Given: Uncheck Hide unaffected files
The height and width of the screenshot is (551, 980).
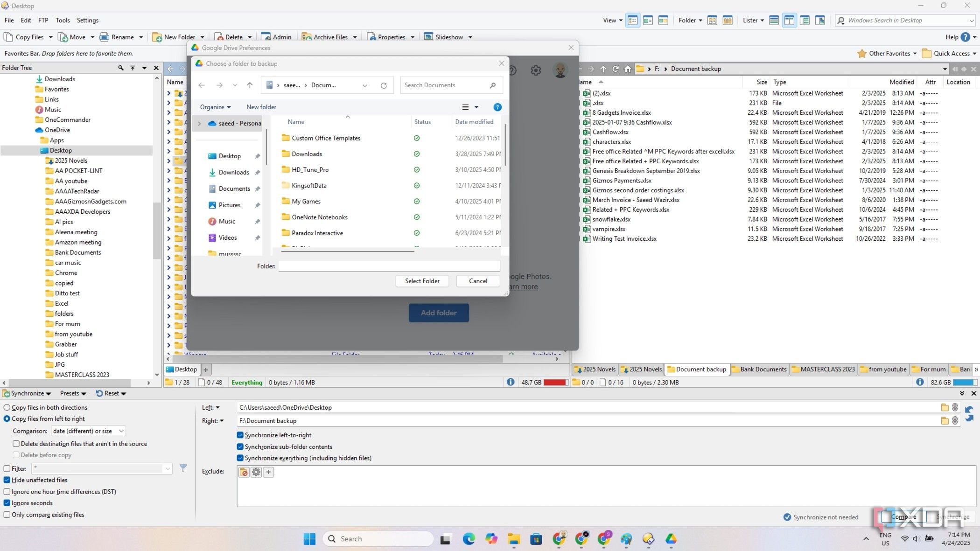Looking at the screenshot, I should point(7,480).
